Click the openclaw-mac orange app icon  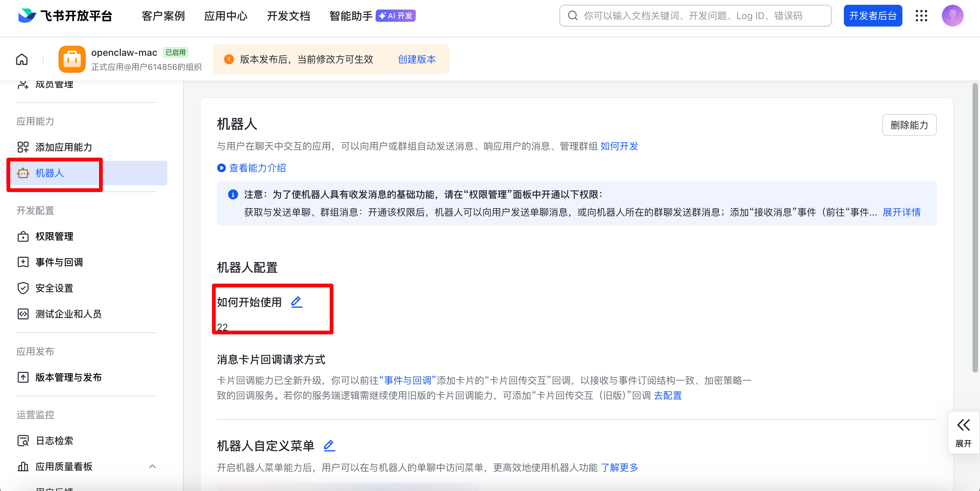click(x=72, y=59)
